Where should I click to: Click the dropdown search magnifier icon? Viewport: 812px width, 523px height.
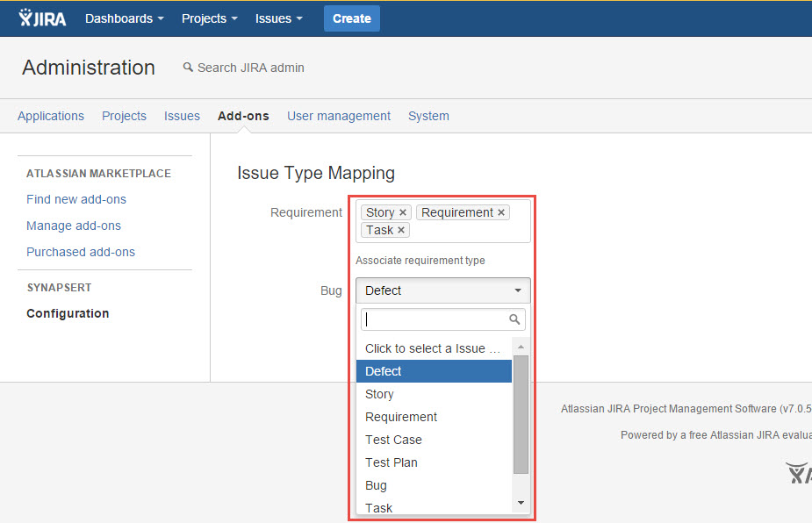(514, 319)
